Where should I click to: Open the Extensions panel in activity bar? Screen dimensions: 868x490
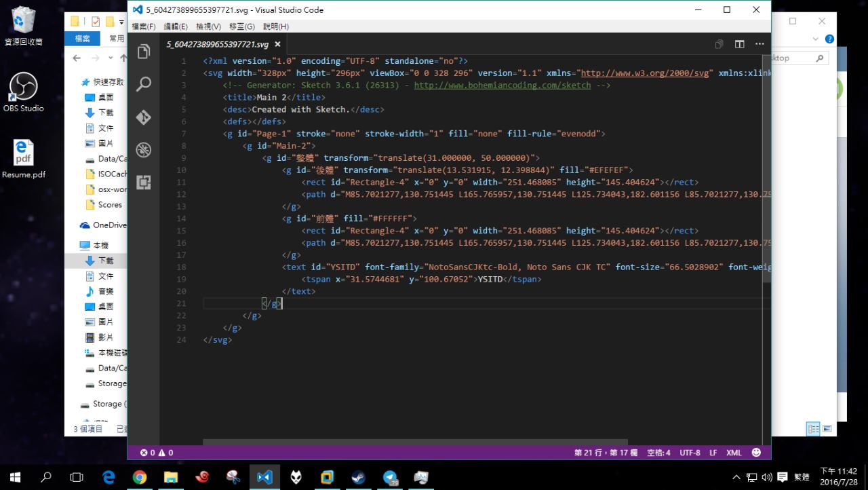pyautogui.click(x=144, y=183)
